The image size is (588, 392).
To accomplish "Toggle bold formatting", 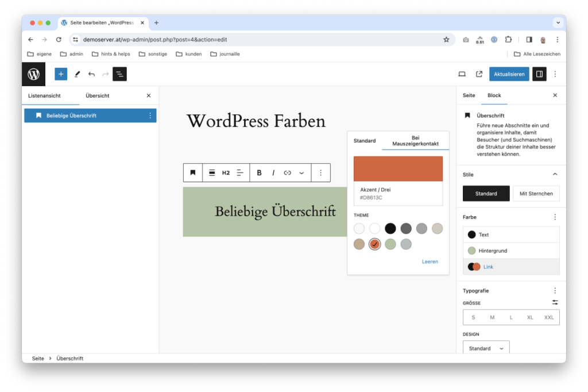I will [259, 172].
